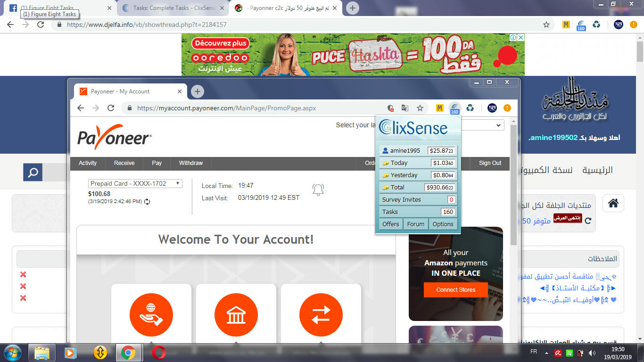644x362 pixels.
Task: Launch Opera from the taskbar
Action: pyautogui.click(x=159, y=353)
